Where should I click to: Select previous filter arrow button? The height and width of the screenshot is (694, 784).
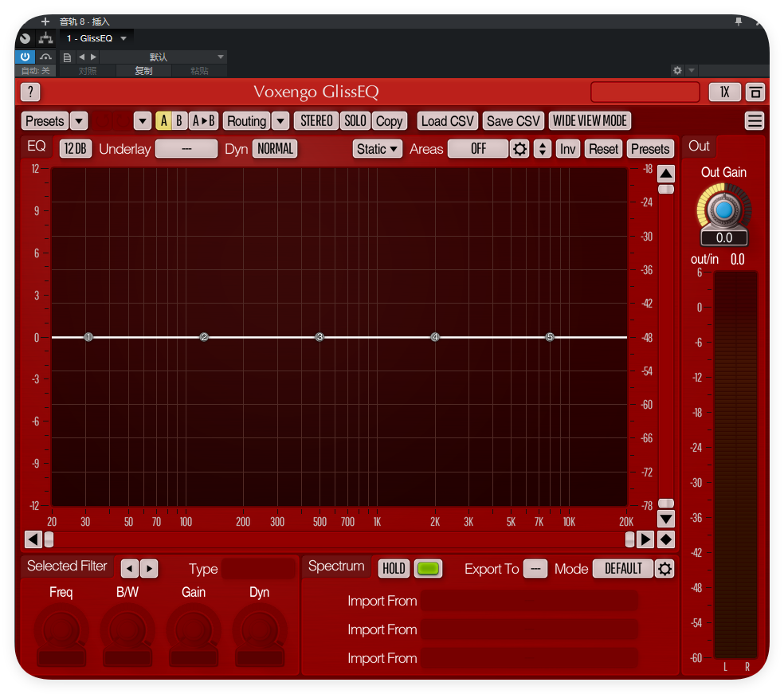[x=130, y=568]
